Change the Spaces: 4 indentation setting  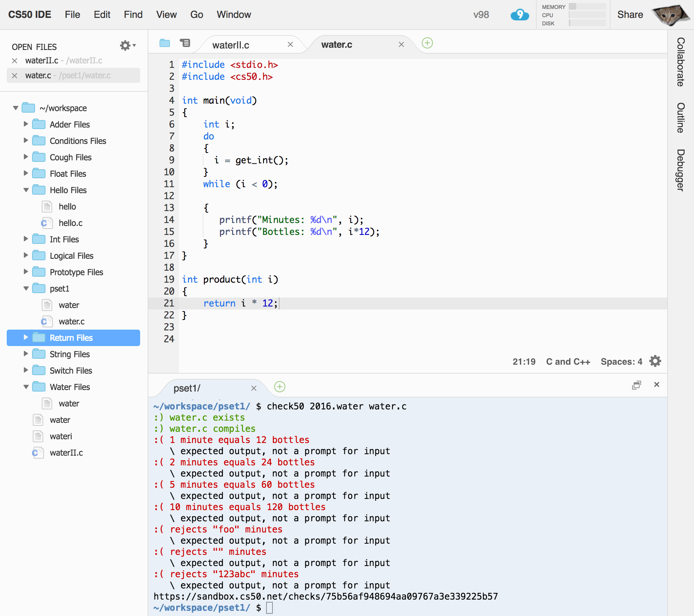coord(621,362)
